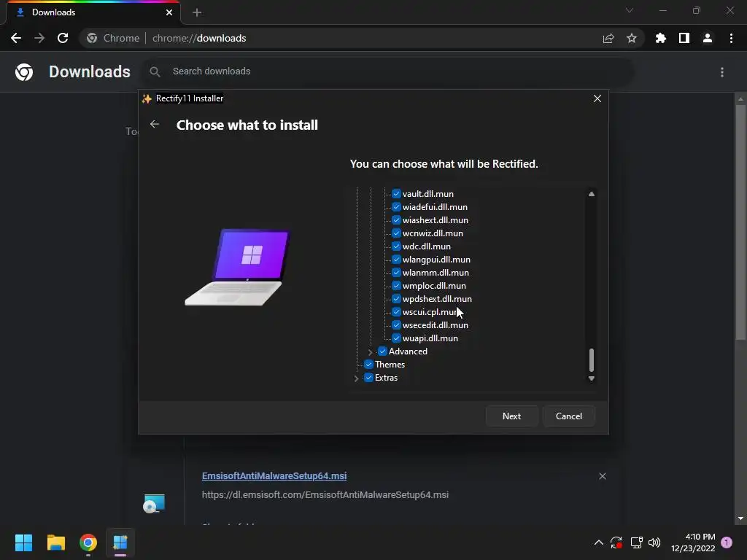747x560 pixels.
Task: Open a new Chrome tab
Action: pyautogui.click(x=197, y=13)
